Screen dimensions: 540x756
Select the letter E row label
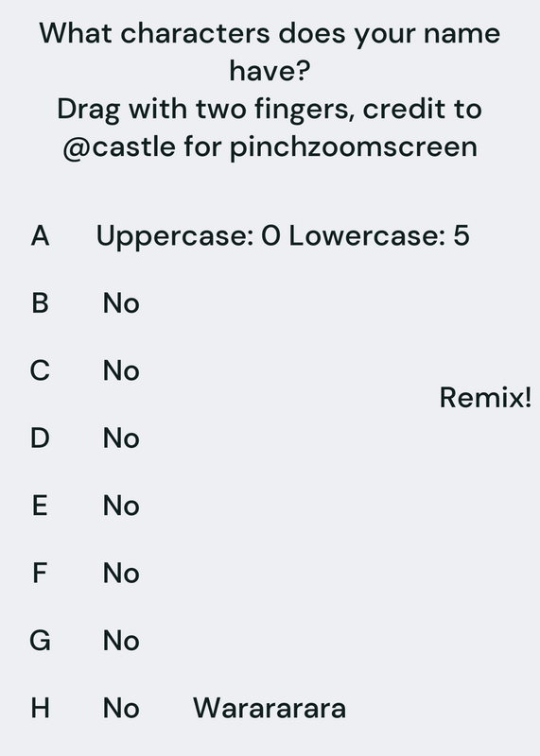point(40,506)
